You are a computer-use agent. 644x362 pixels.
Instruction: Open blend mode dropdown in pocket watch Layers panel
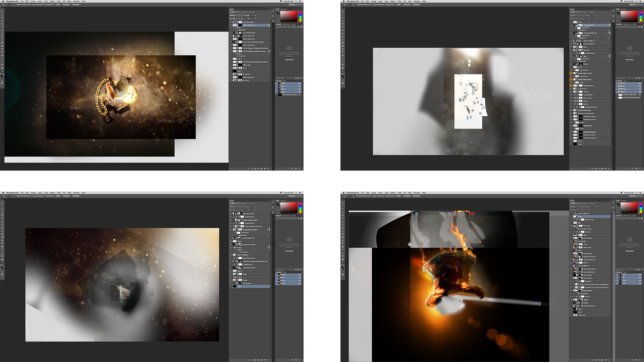[237, 15]
